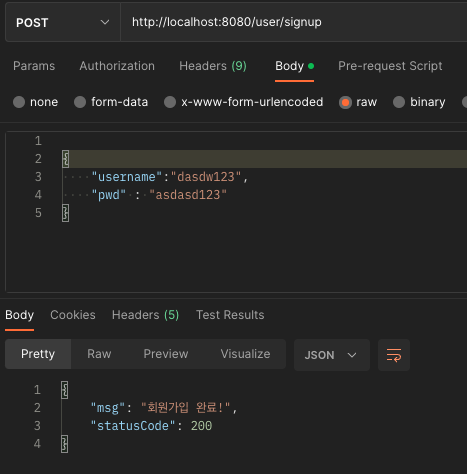The image size is (467, 474).
Task: Open response Headers (5) tab
Action: click(146, 315)
